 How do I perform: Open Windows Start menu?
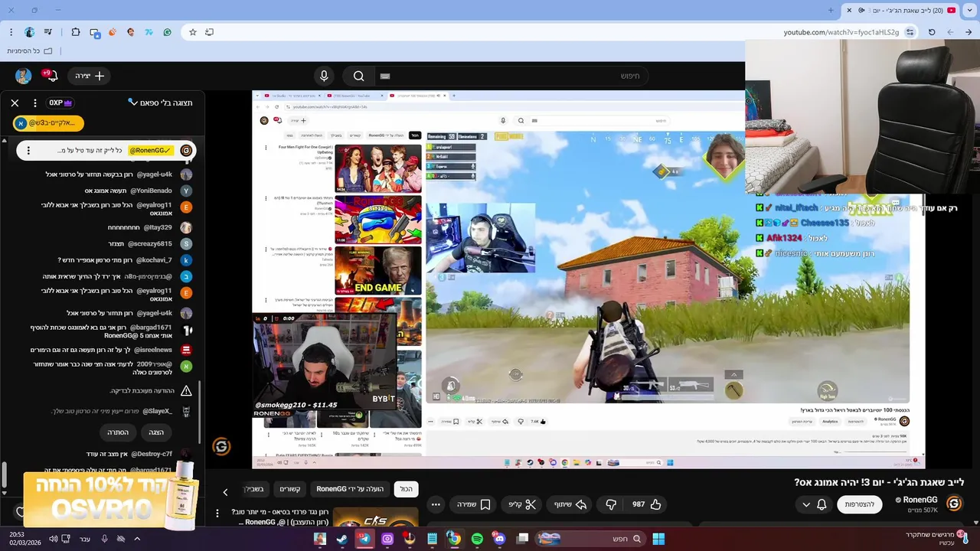click(658, 539)
